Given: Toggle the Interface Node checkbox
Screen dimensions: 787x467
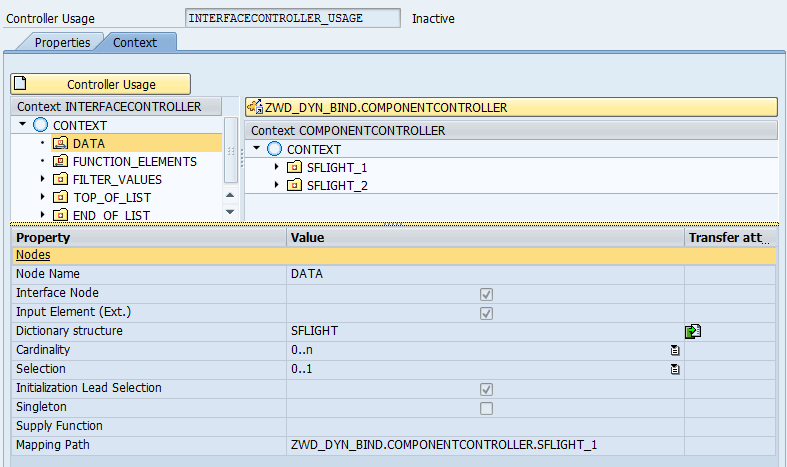Looking at the screenshot, I should coord(486,294).
